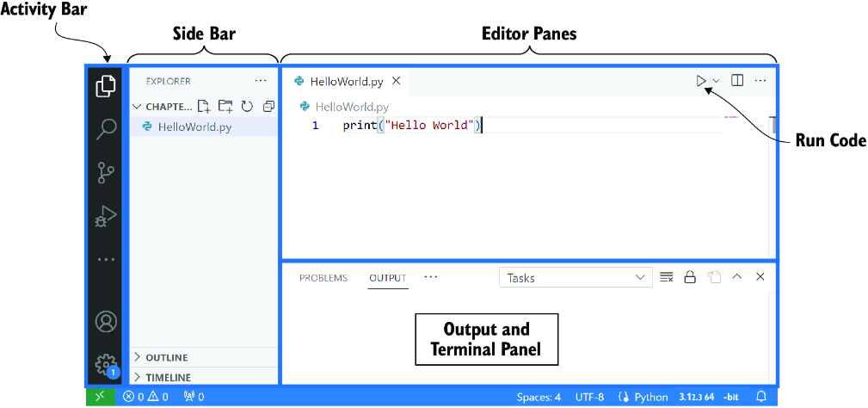Change indentation from Spaces: 4
The image size is (868, 408).
[x=539, y=397]
